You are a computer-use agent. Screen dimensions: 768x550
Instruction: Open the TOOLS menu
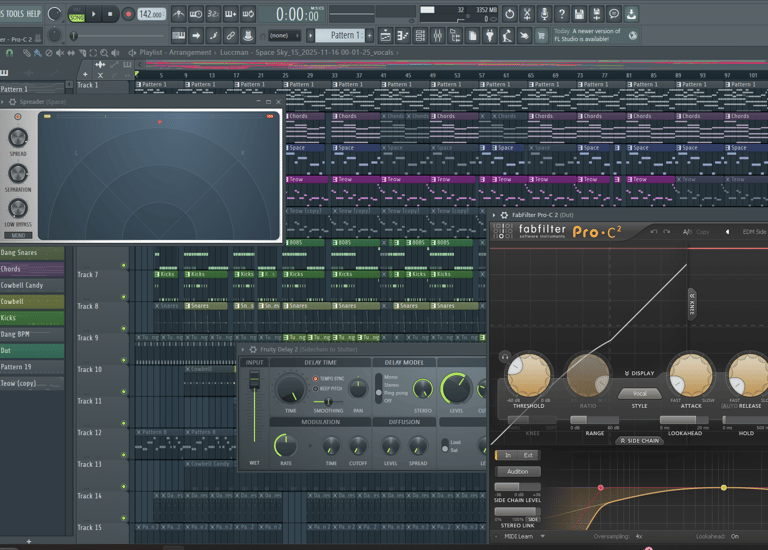point(14,14)
